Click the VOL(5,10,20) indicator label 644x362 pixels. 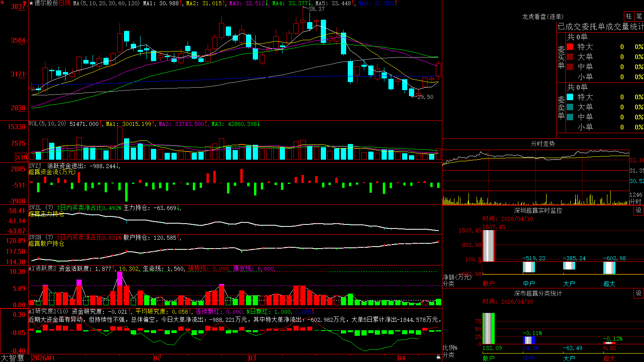(x=47, y=124)
